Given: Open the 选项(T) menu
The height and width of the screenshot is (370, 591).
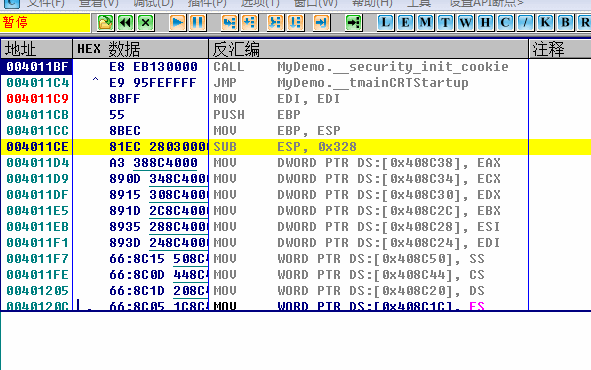Looking at the screenshot, I should coord(260,3).
